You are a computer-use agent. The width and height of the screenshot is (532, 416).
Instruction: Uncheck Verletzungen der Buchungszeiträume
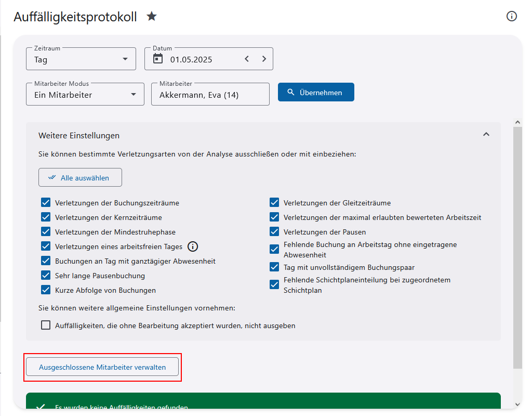[46, 203]
